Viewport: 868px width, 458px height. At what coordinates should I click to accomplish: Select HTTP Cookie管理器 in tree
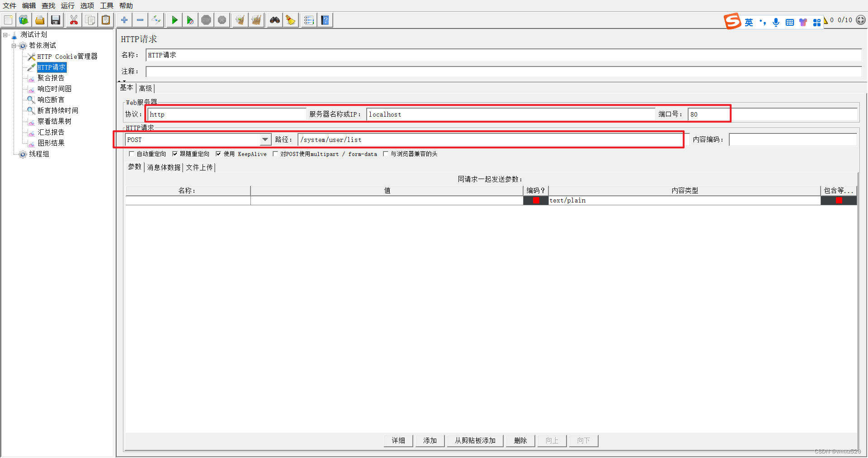(67, 57)
